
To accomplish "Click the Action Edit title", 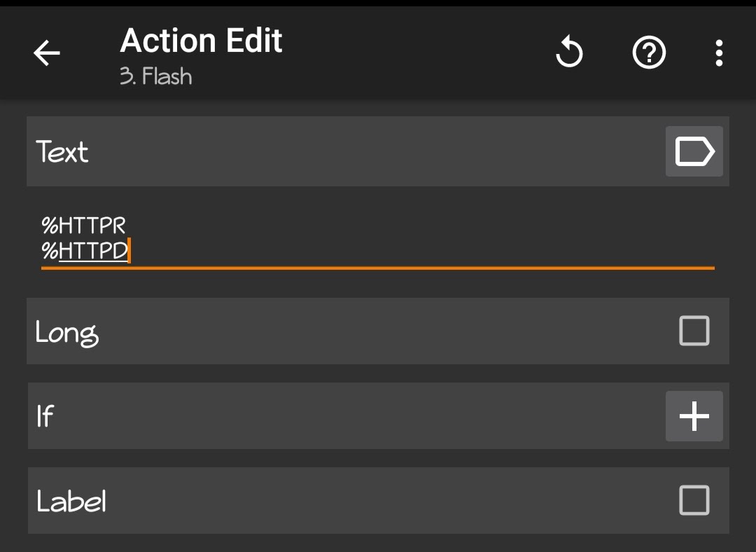I will [201, 41].
